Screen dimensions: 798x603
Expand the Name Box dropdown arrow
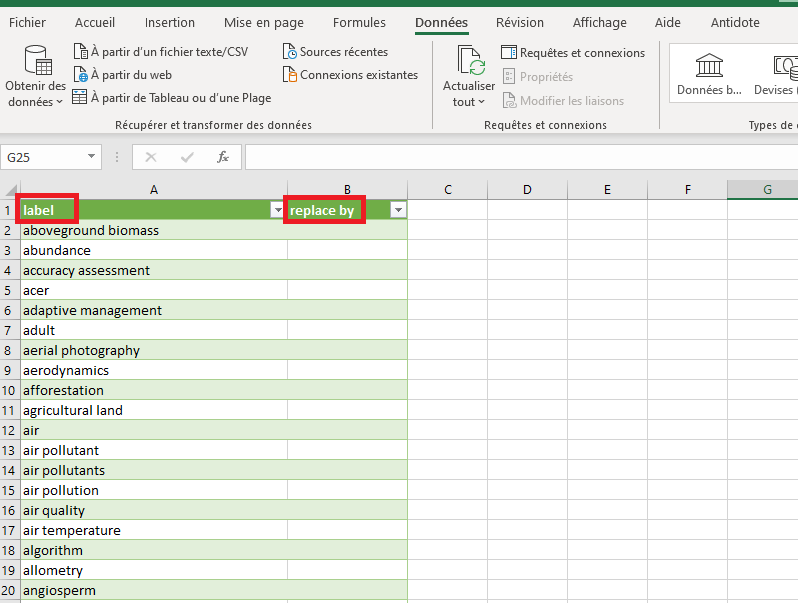pos(92,157)
